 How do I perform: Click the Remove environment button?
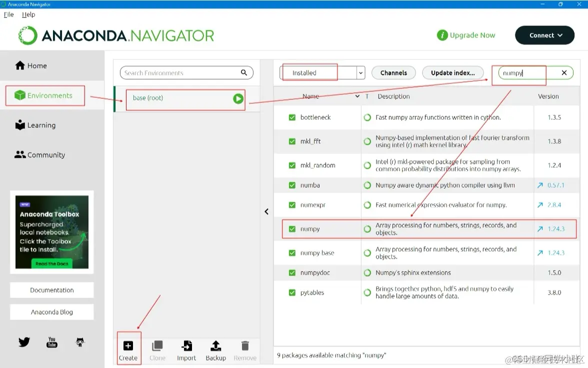pyautogui.click(x=245, y=351)
